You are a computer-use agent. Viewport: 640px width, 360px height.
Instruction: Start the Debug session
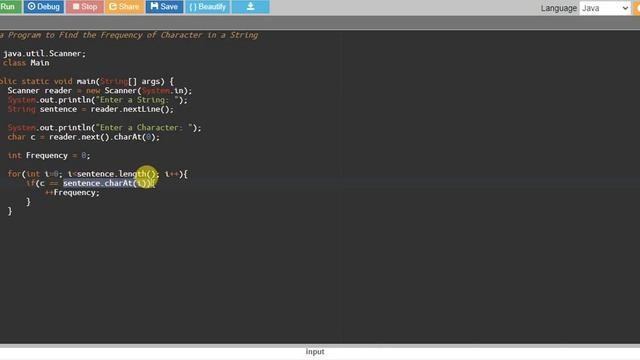[x=44, y=7]
